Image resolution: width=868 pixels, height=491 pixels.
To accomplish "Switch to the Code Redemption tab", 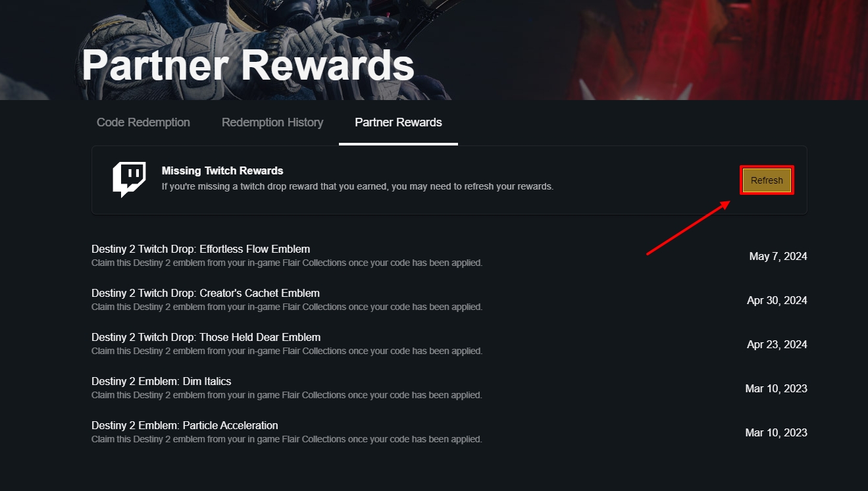I will [143, 122].
